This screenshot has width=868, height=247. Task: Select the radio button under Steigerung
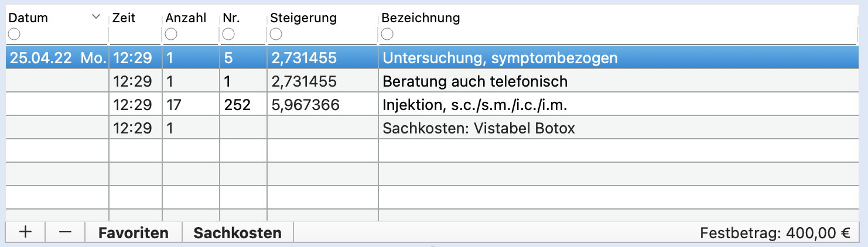pos(275,35)
